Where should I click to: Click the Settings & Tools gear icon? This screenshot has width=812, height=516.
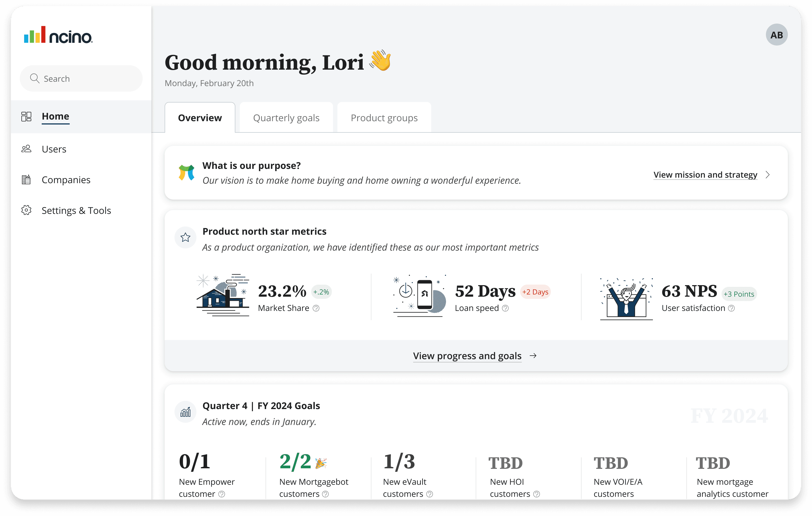coord(26,210)
